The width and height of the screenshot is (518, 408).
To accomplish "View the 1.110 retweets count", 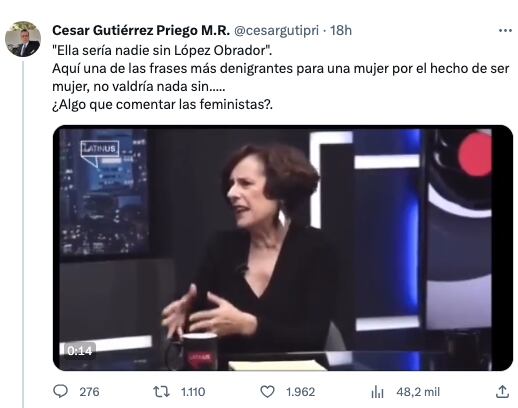I will [x=193, y=392].
